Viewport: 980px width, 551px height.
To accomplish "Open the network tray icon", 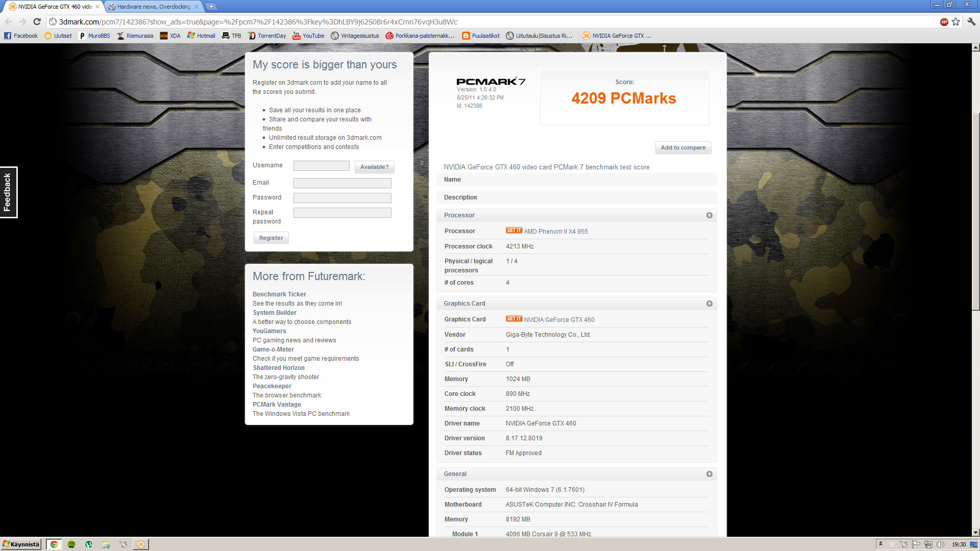I will point(928,544).
